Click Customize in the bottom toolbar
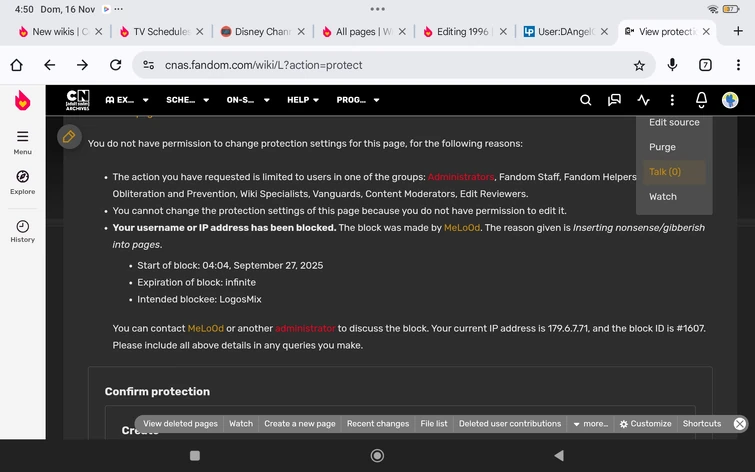 (x=646, y=424)
